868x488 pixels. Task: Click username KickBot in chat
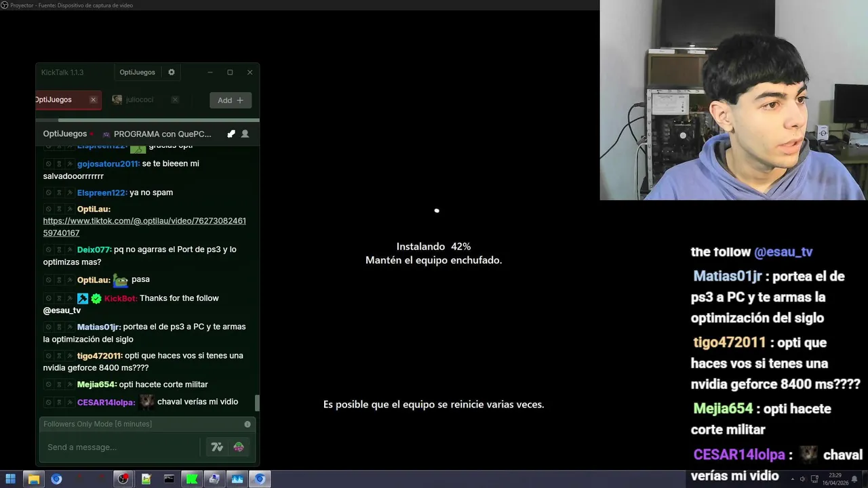121,298
